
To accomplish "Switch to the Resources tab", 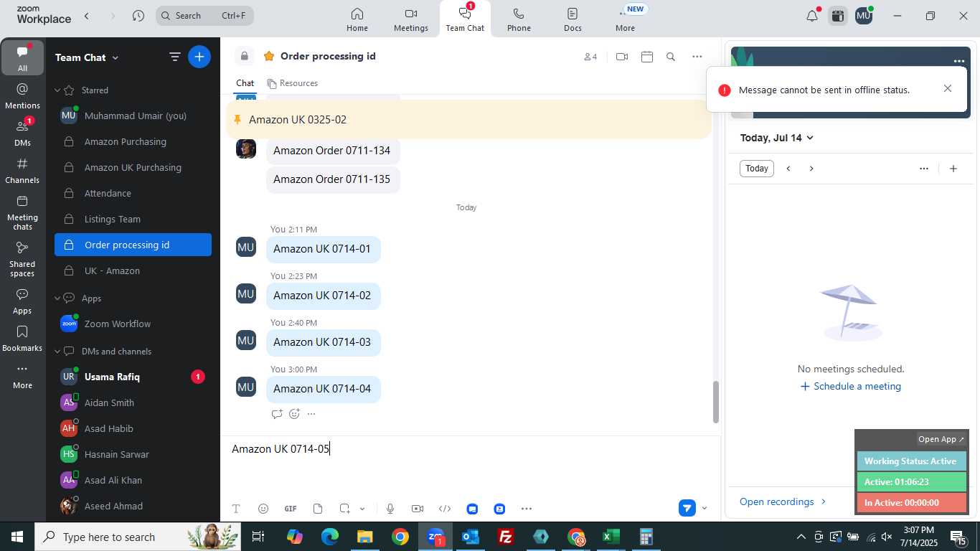I will pos(292,83).
